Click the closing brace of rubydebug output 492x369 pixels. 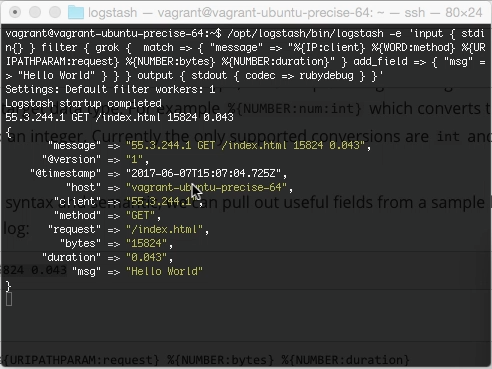coord(9,286)
